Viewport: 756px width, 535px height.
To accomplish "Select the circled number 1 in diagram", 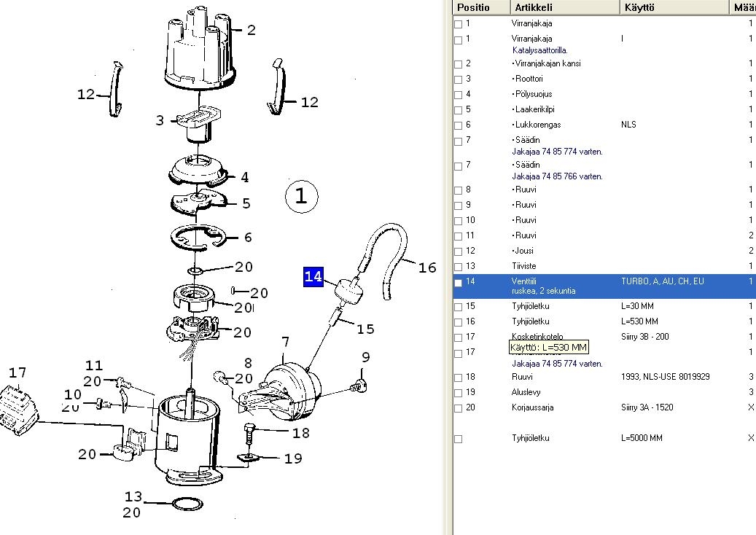I will click(301, 195).
